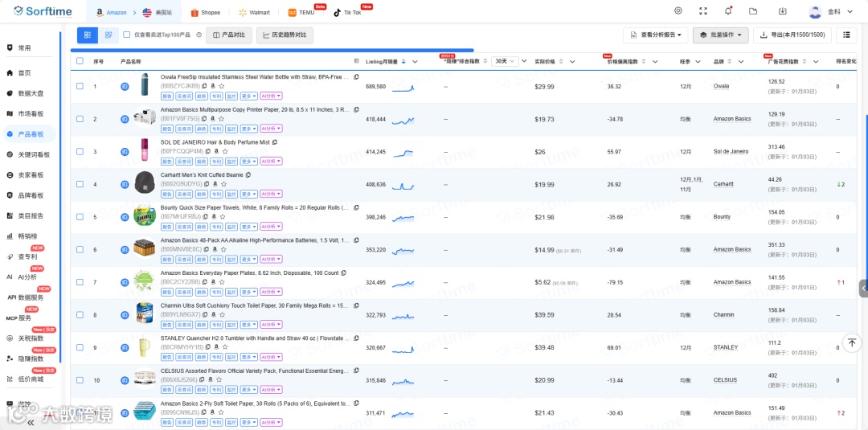Select the checkbox for row 5 Bounty

pos(80,217)
